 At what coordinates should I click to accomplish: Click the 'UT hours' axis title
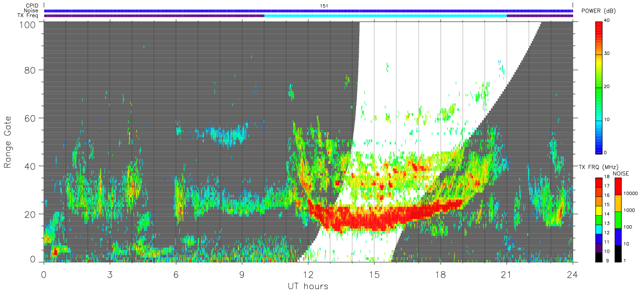[307, 286]
